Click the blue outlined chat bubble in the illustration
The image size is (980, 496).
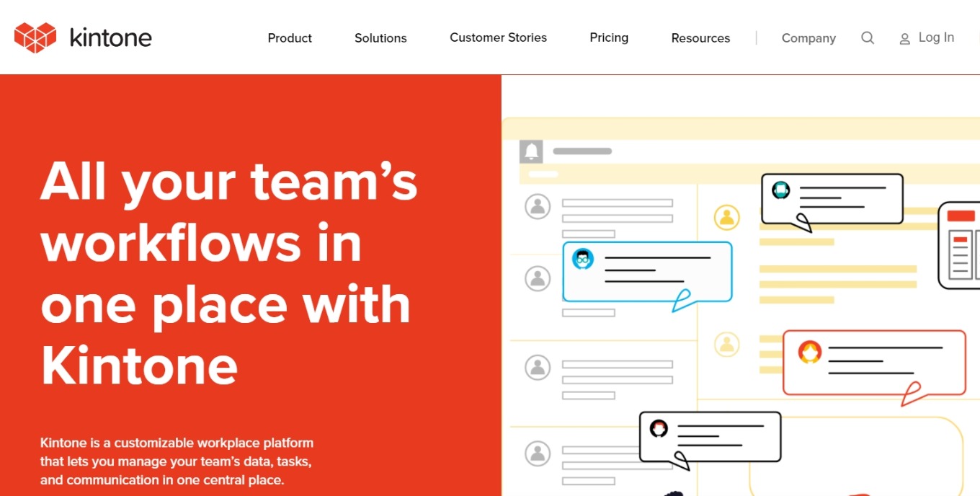tap(646, 273)
